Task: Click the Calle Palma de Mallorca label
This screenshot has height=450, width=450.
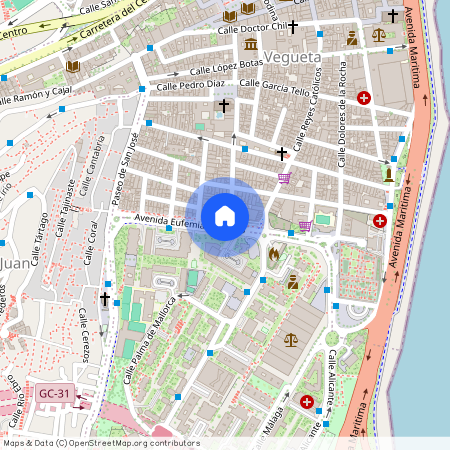Action: click(x=150, y=340)
